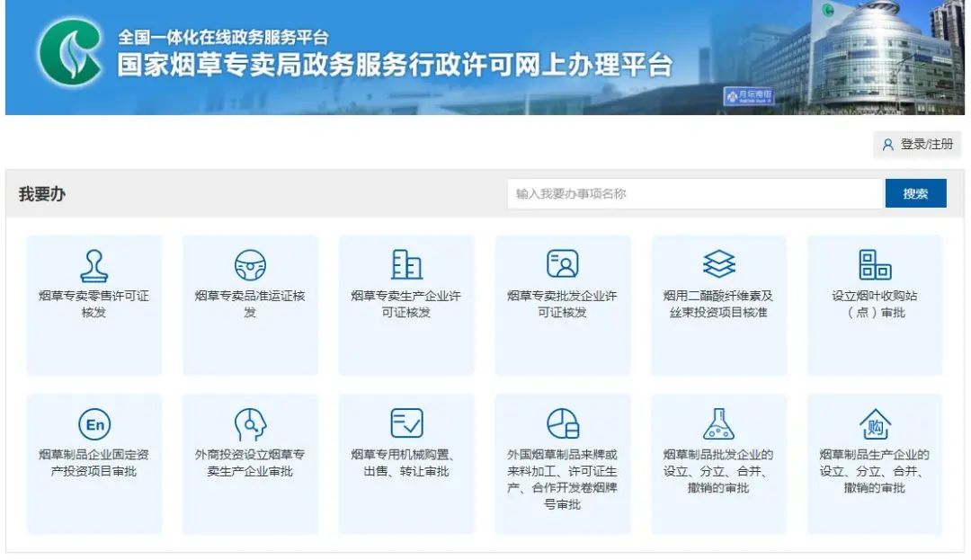Click the pie chart icon for 外国烟草制品来牌
The image size is (971, 560).
562,424
